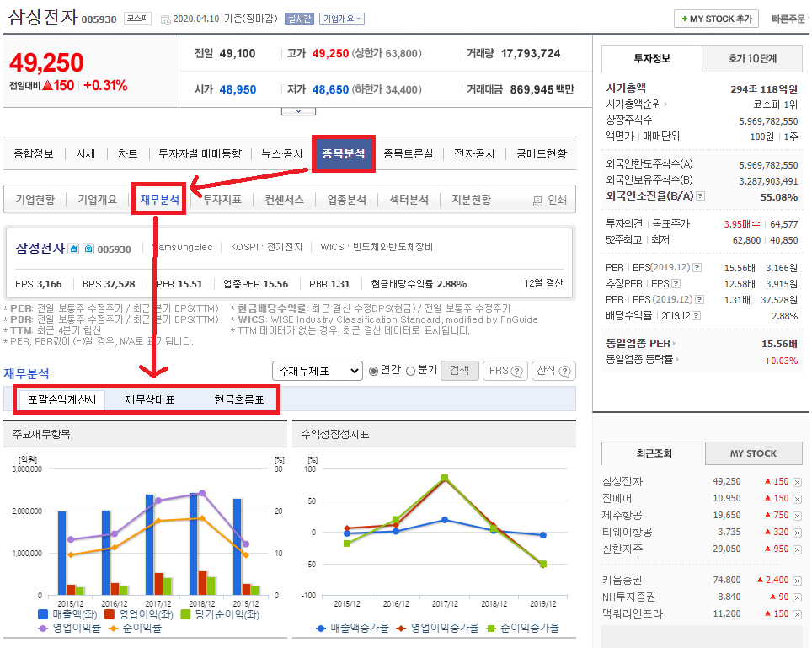The width and height of the screenshot is (812, 648).
Task: Open 동일업종 PER arrow link
Action: pyautogui.click(x=641, y=343)
